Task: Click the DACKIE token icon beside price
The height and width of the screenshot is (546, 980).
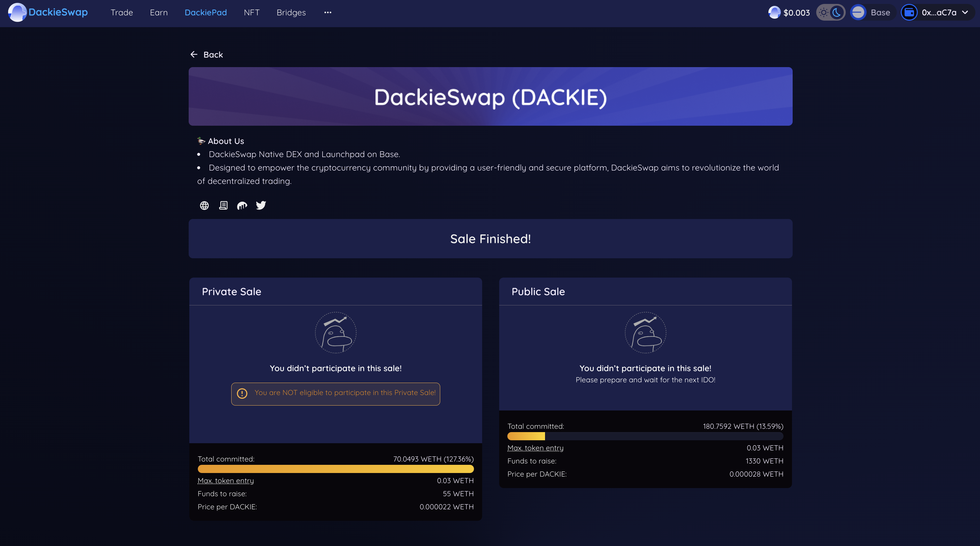Action: [x=774, y=12]
